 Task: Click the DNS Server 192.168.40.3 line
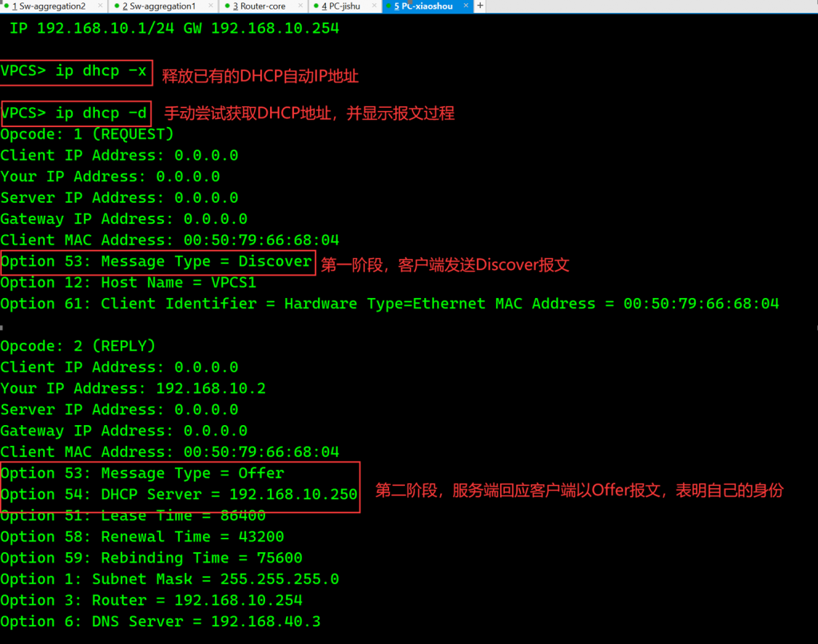tap(160, 621)
